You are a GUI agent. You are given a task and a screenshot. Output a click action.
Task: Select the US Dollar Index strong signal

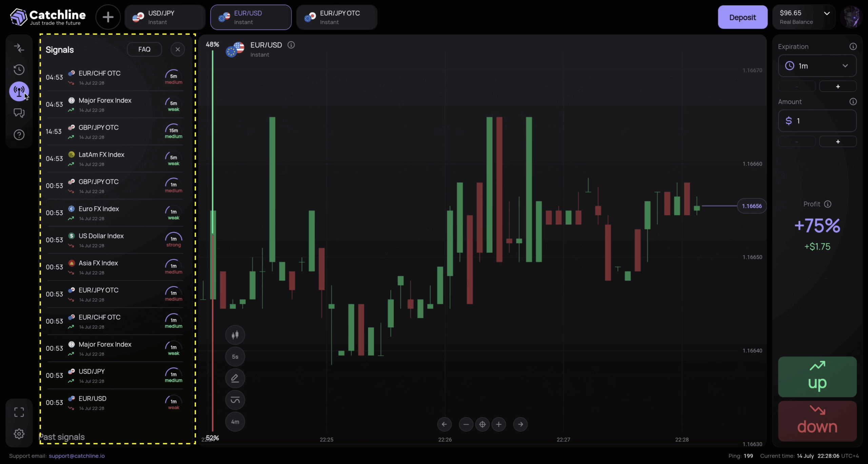(x=115, y=240)
